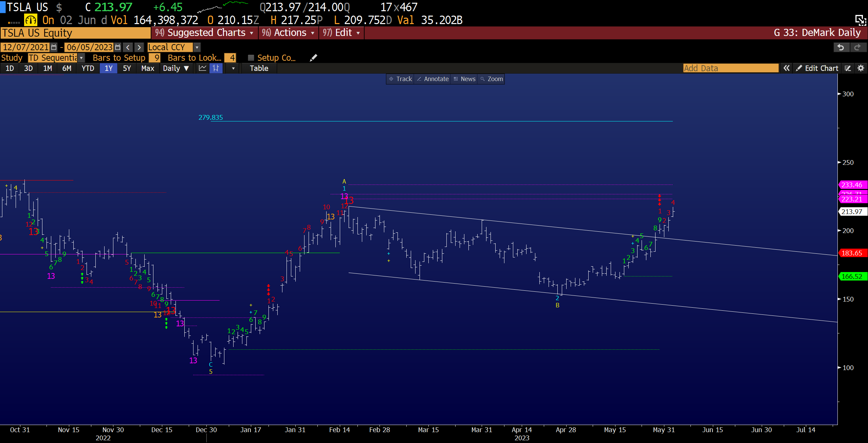Edit Bars to Look value 4

tap(230, 58)
